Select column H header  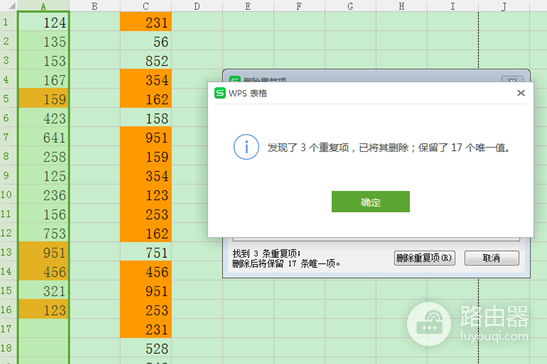(402, 6)
